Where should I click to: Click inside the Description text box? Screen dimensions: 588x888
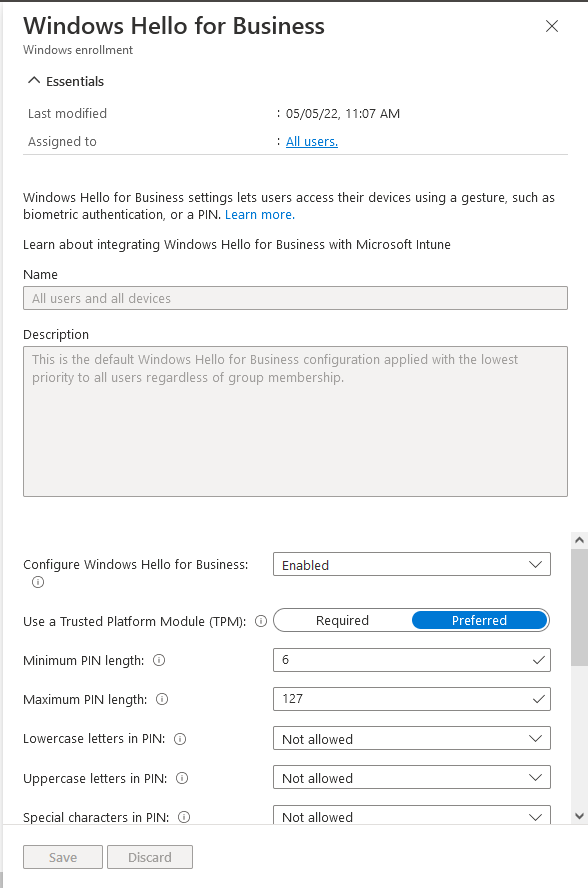[x=295, y=420]
